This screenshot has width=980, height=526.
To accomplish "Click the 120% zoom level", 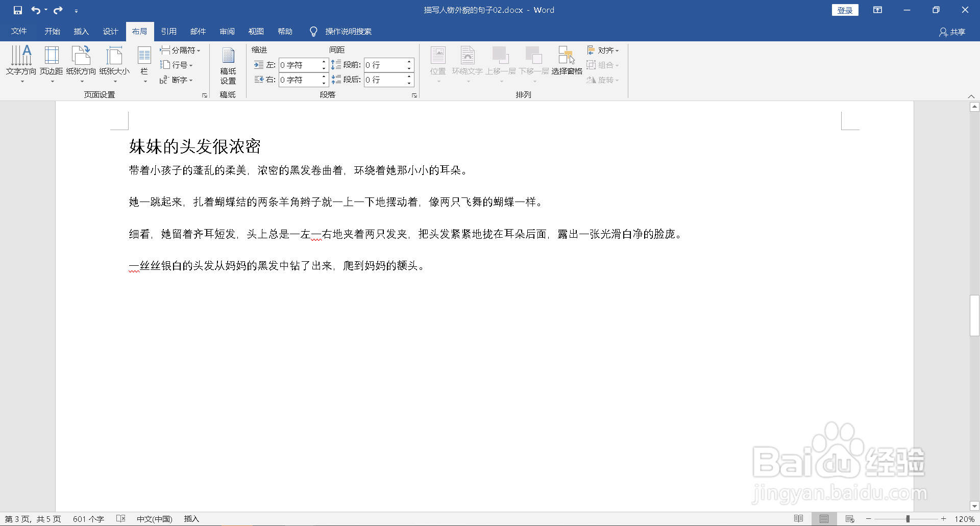I will 965,519.
